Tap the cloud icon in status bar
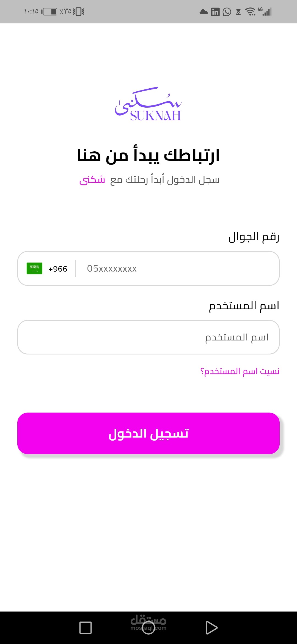The width and height of the screenshot is (297, 644). [204, 12]
